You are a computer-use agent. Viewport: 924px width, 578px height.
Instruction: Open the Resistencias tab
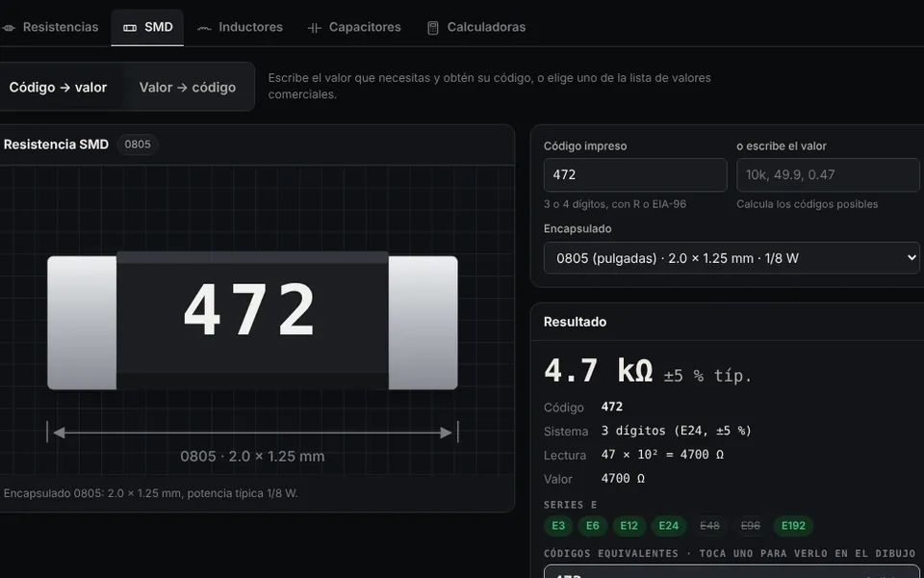click(49, 27)
